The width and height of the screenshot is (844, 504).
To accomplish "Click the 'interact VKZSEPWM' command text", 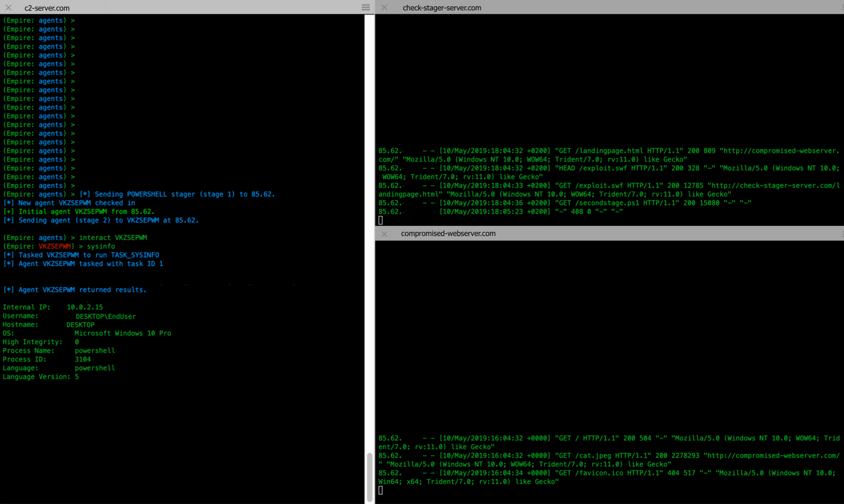I will pos(113,238).
